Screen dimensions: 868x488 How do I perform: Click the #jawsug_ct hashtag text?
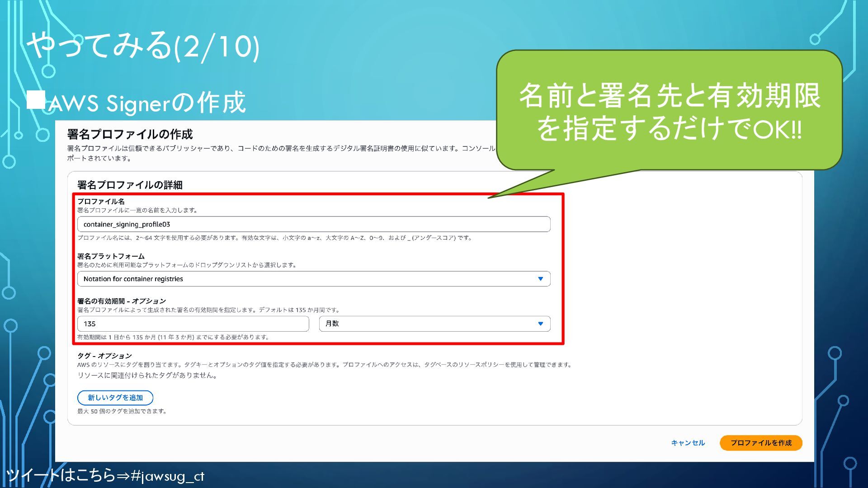pyautogui.click(x=167, y=476)
